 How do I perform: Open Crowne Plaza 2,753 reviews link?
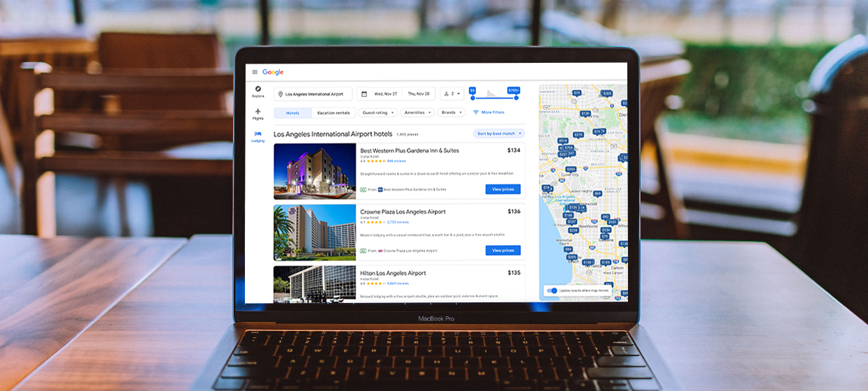pos(398,222)
